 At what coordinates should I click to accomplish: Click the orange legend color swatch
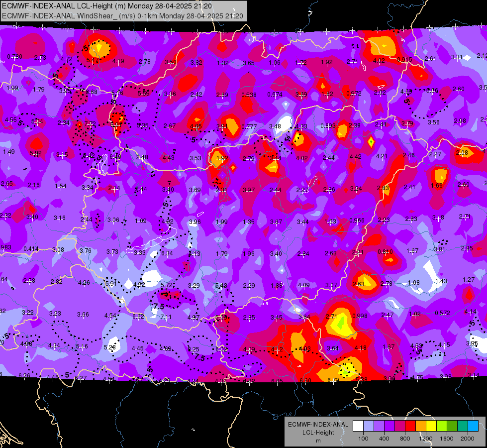point(421,426)
